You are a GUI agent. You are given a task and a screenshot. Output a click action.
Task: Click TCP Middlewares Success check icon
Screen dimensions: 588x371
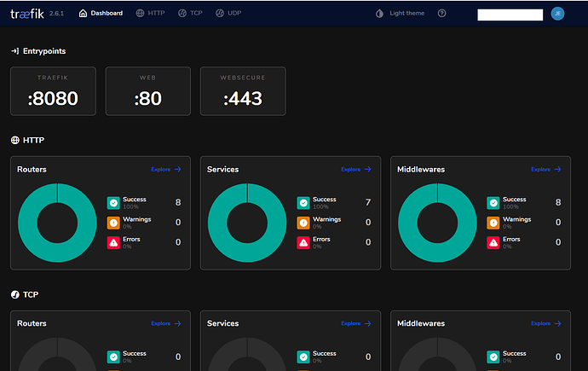[x=493, y=357]
